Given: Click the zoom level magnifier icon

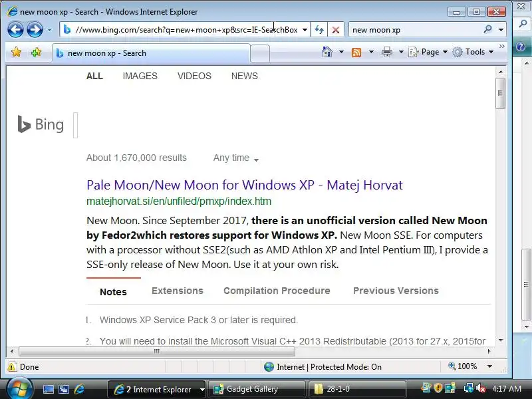Looking at the screenshot, I should [452, 366].
